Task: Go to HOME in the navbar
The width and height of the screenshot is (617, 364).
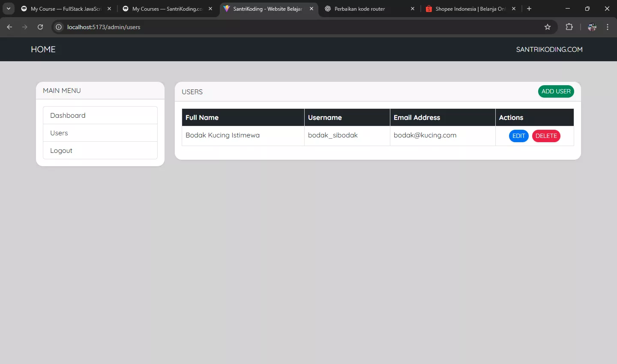Action: (43, 49)
